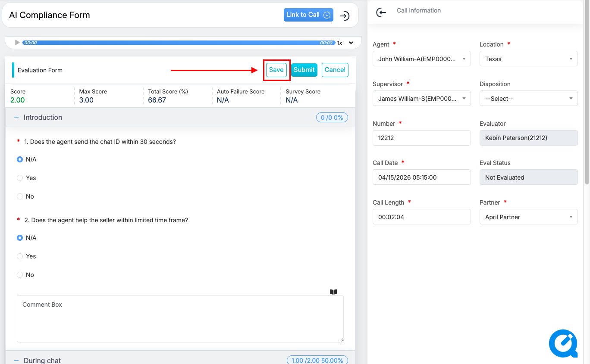Select No for question 1 chat ID
This screenshot has width=590, height=364.
(20, 196)
